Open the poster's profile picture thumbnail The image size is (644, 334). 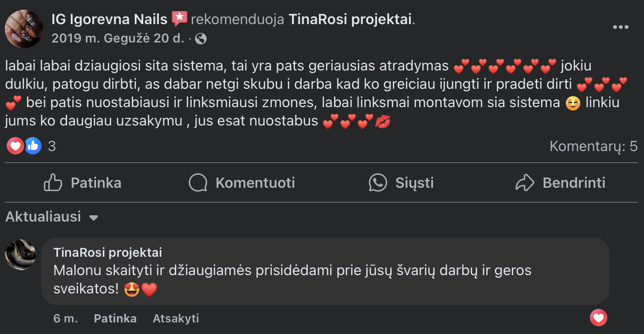pos(24,29)
